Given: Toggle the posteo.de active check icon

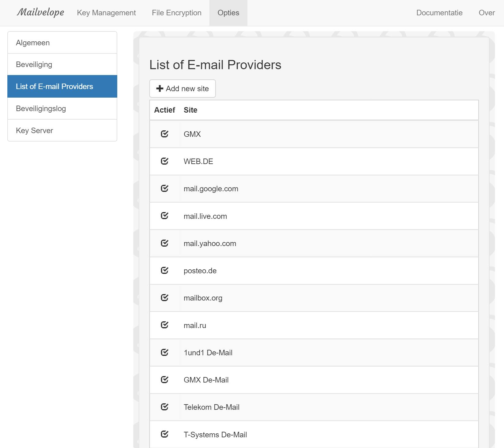Looking at the screenshot, I should [164, 271].
